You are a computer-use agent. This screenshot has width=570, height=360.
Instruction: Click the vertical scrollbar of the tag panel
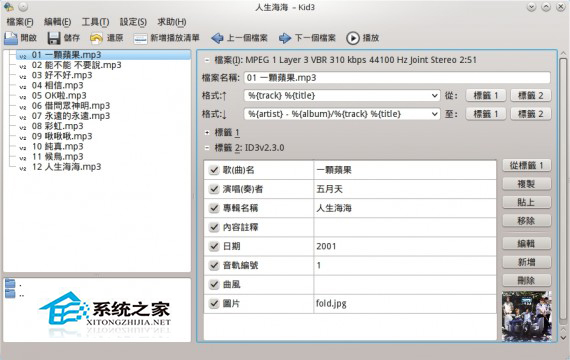click(x=563, y=189)
